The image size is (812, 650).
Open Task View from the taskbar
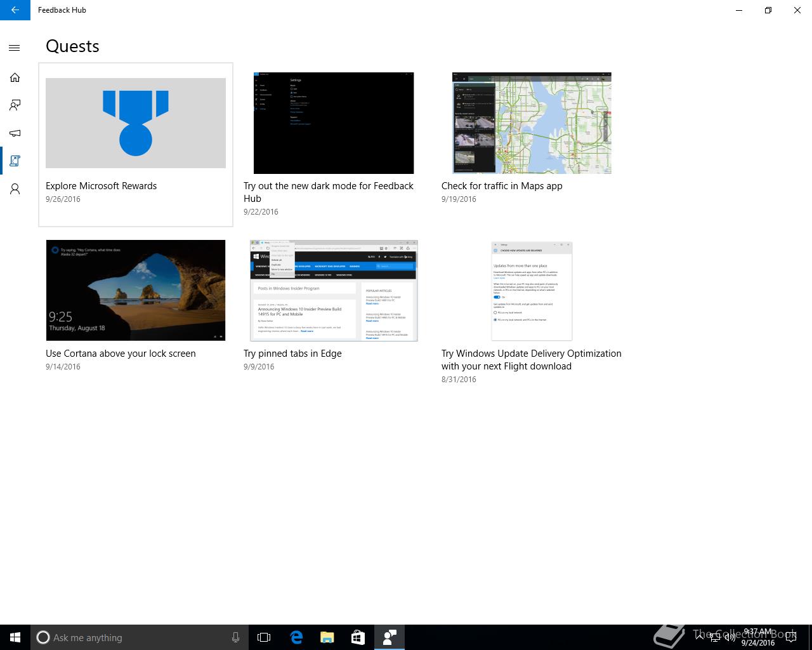click(x=264, y=637)
